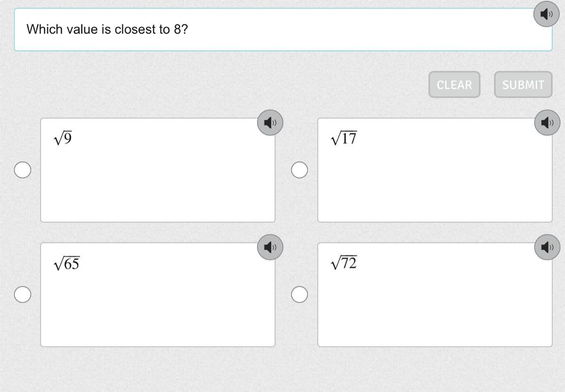Select the radio button for √17
The height and width of the screenshot is (392, 565).
point(299,170)
